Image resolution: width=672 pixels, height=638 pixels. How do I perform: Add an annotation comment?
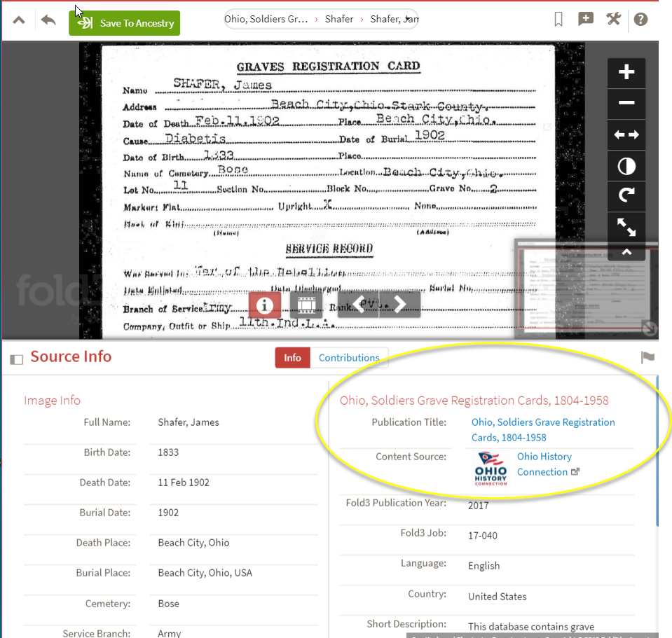tap(585, 19)
